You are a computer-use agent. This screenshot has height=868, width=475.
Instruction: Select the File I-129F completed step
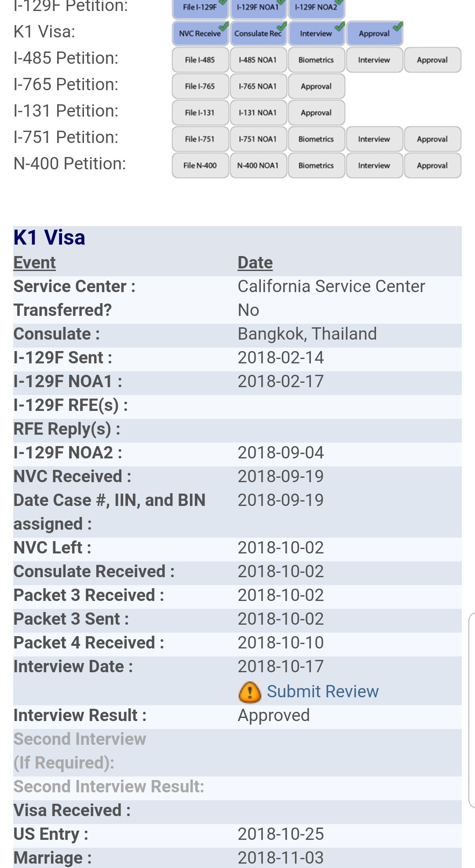200,7
